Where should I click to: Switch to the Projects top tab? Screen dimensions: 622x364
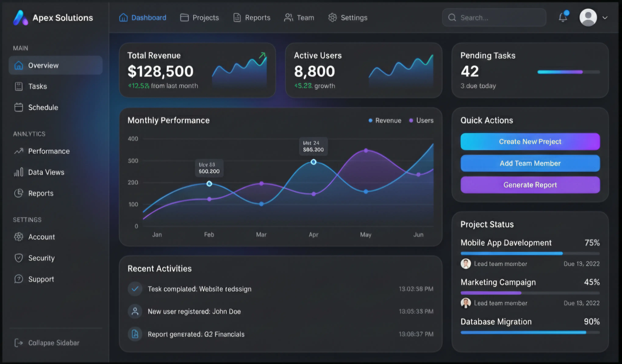pyautogui.click(x=199, y=18)
